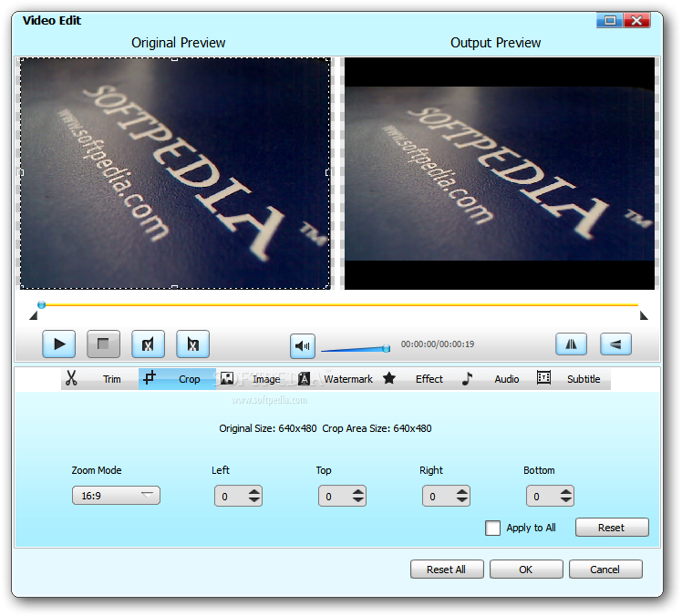
Task: Click the Output Preview video frame
Action: 500,173
